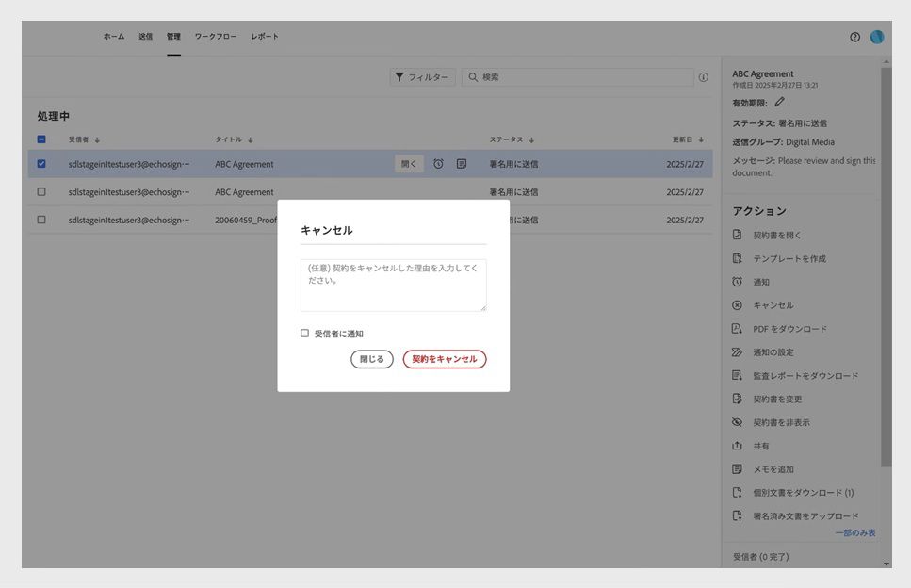Click the 共有 action icon
Viewport: 911px width, 588px height.
740,446
